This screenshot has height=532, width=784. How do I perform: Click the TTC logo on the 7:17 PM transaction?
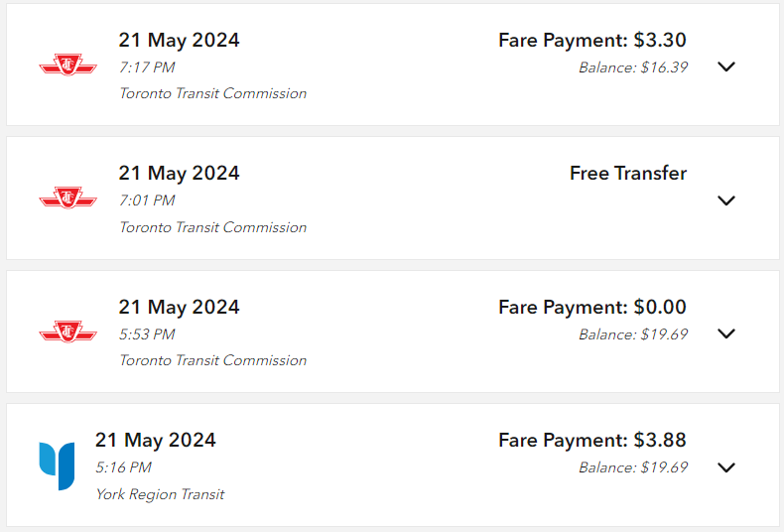tap(67, 66)
